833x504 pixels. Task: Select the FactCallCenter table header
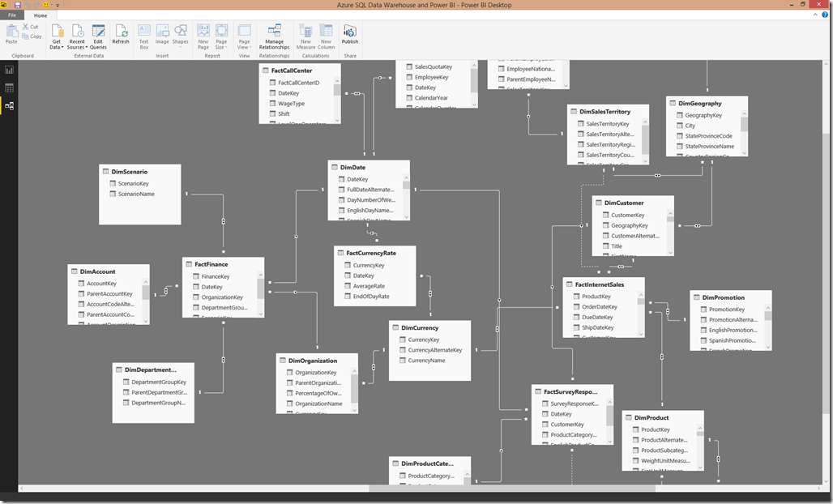(300, 70)
